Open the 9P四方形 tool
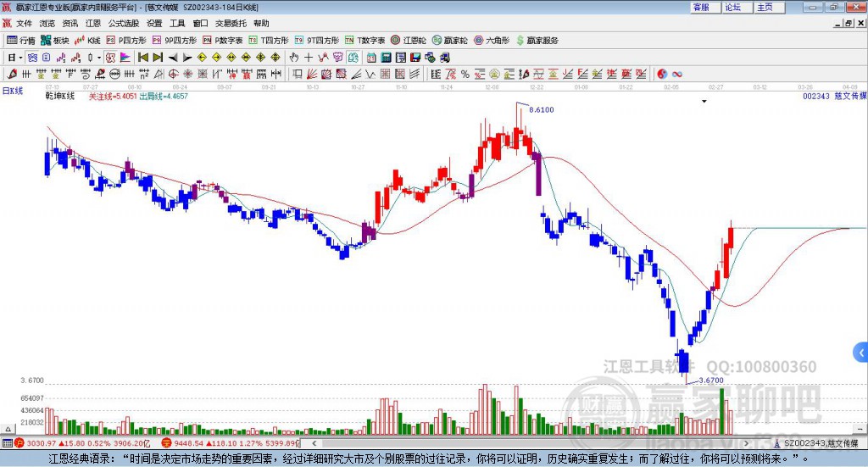The height and width of the screenshot is (467, 868). [x=175, y=41]
